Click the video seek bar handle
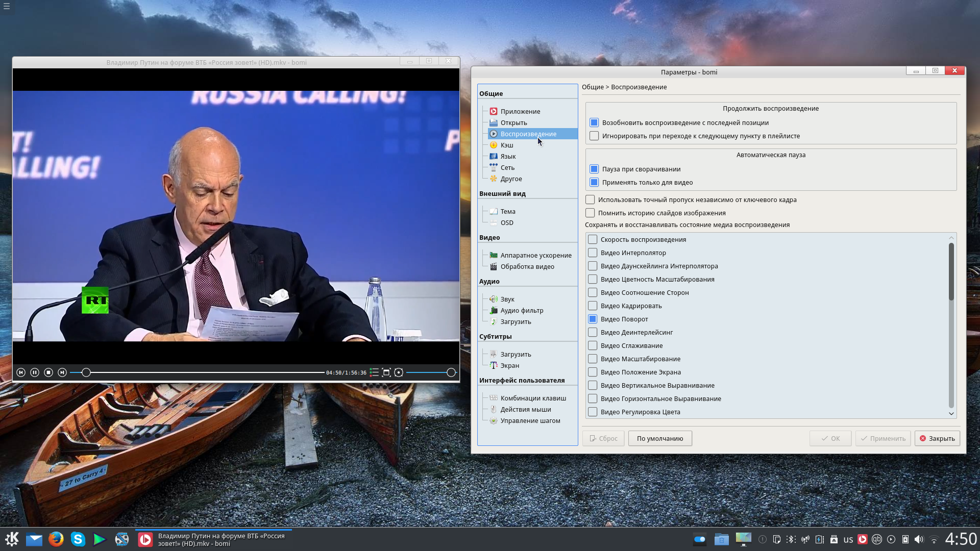 pyautogui.click(x=86, y=372)
